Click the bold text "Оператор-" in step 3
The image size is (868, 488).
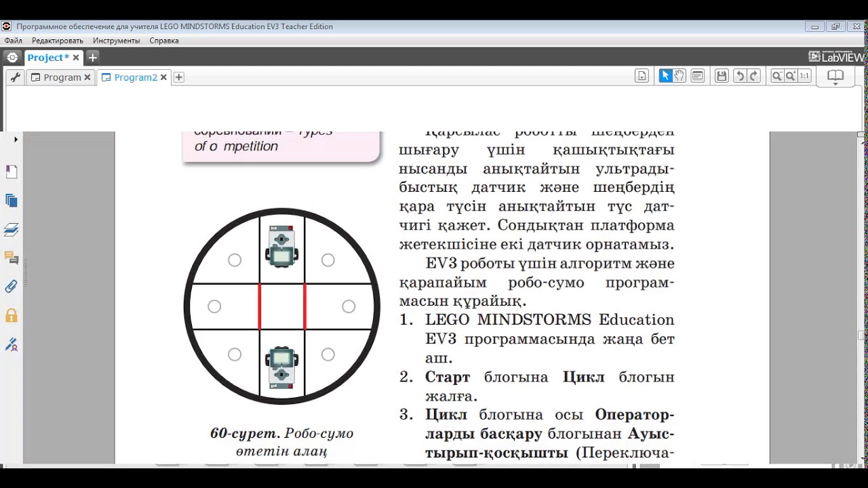point(635,415)
